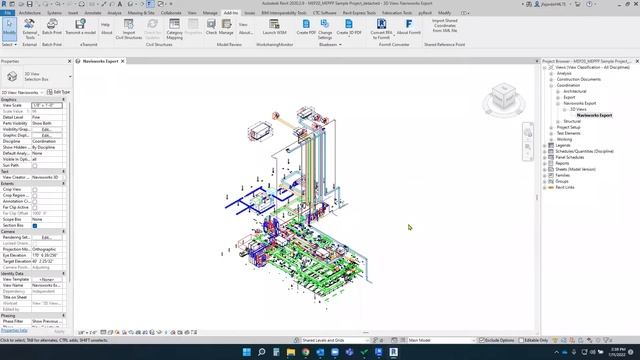Open the Select panel dropdown
Viewport: 640px width, 360px height.
click(x=9, y=44)
